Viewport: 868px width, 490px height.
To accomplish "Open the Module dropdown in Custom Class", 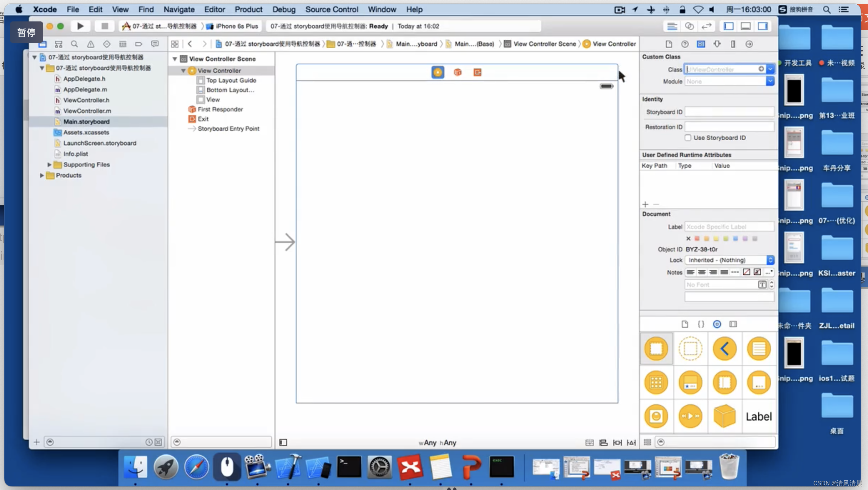I will coord(771,81).
